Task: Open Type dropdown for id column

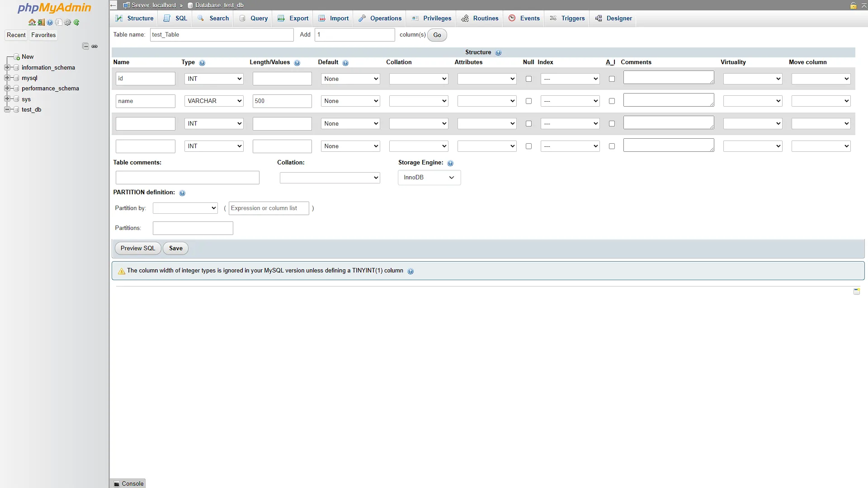Action: (x=214, y=79)
